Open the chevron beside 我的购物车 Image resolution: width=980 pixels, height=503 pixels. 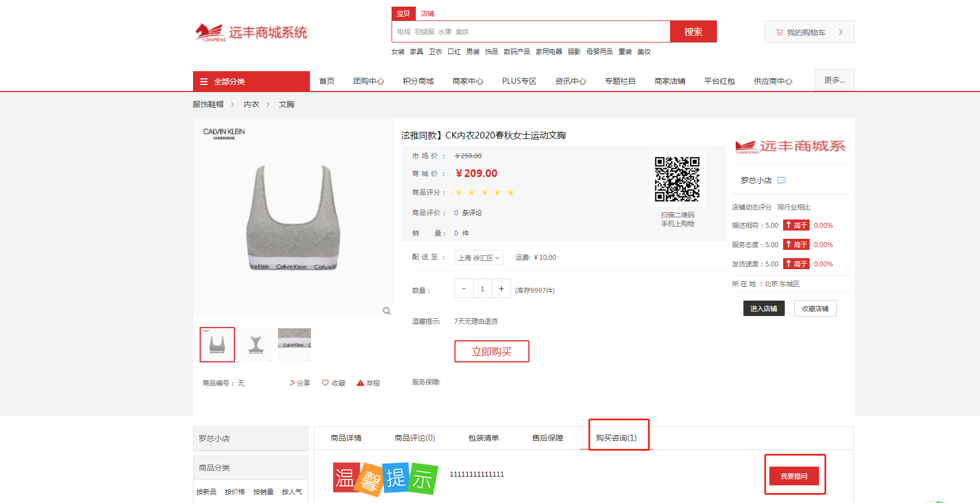coord(840,32)
